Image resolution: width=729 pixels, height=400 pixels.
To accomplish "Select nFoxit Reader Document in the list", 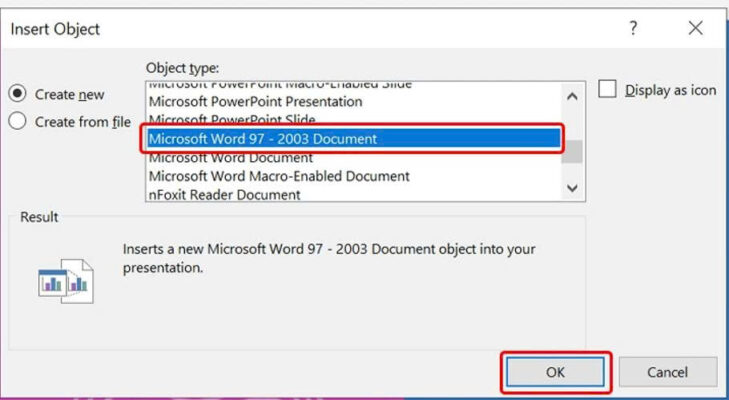I will point(353,194).
